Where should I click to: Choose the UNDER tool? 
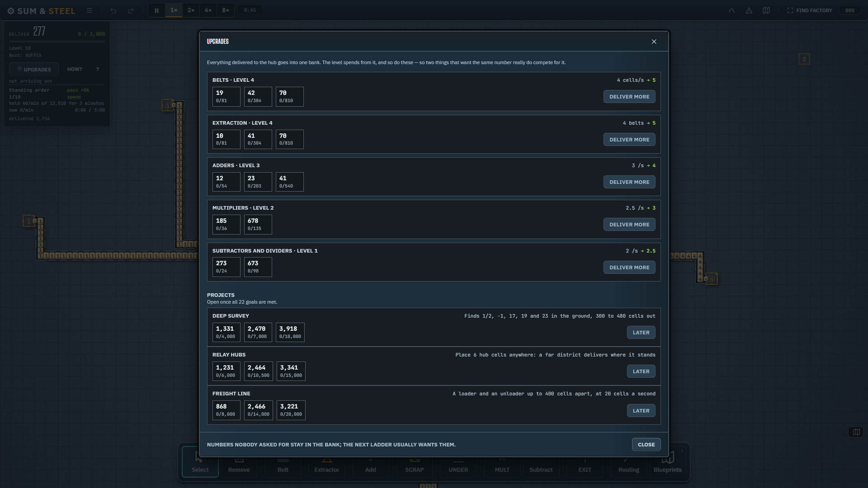point(458,462)
